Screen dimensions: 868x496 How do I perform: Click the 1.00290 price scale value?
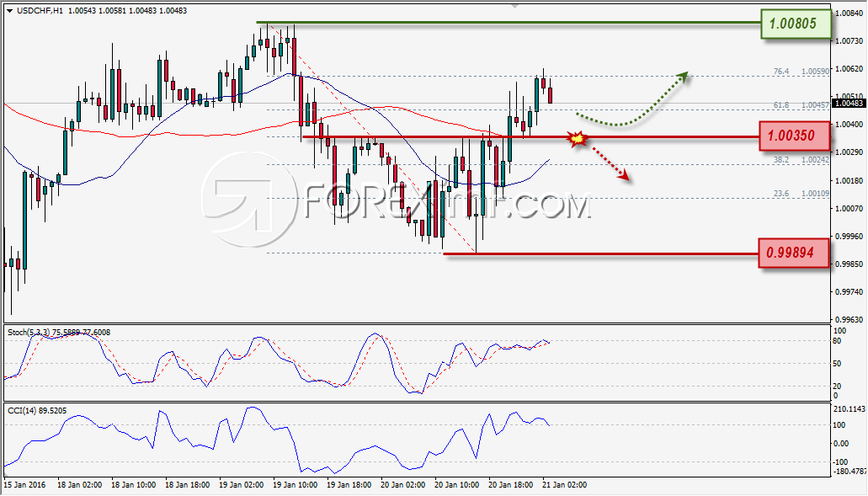(x=849, y=152)
